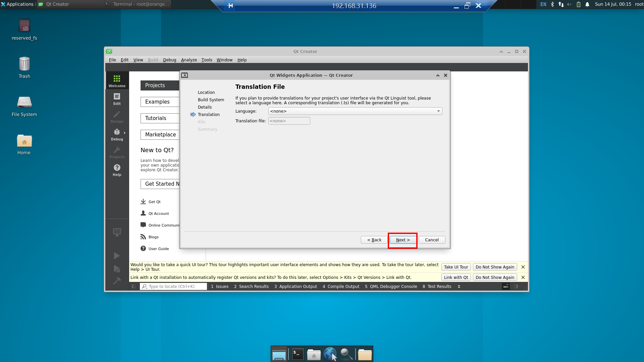Click the Debug panel icon
The height and width of the screenshot is (362, 644).
(x=116, y=134)
